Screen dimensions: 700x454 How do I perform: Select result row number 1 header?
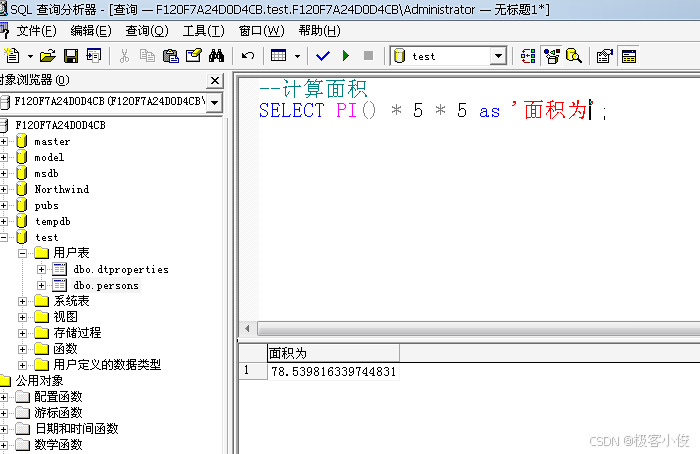253,371
